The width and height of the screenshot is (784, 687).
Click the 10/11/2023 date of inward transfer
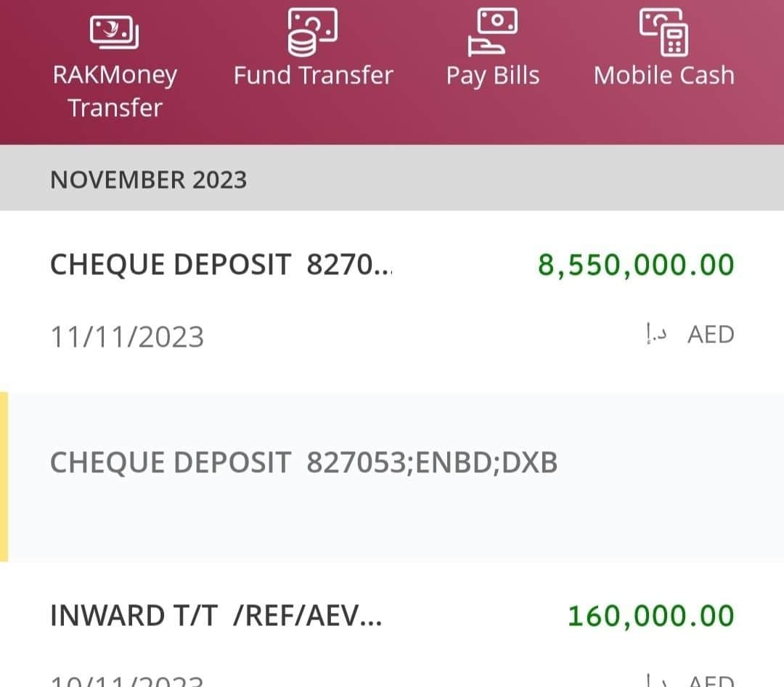(x=127, y=680)
